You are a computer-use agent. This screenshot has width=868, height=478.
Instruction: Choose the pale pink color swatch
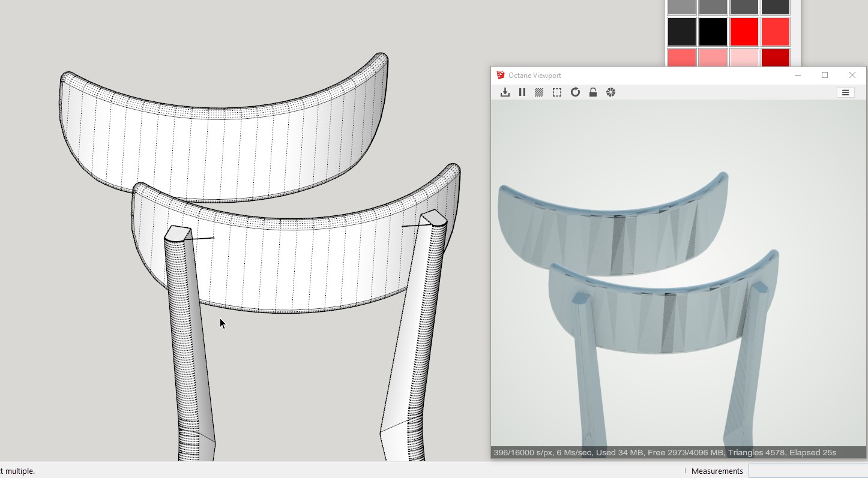coord(744,58)
